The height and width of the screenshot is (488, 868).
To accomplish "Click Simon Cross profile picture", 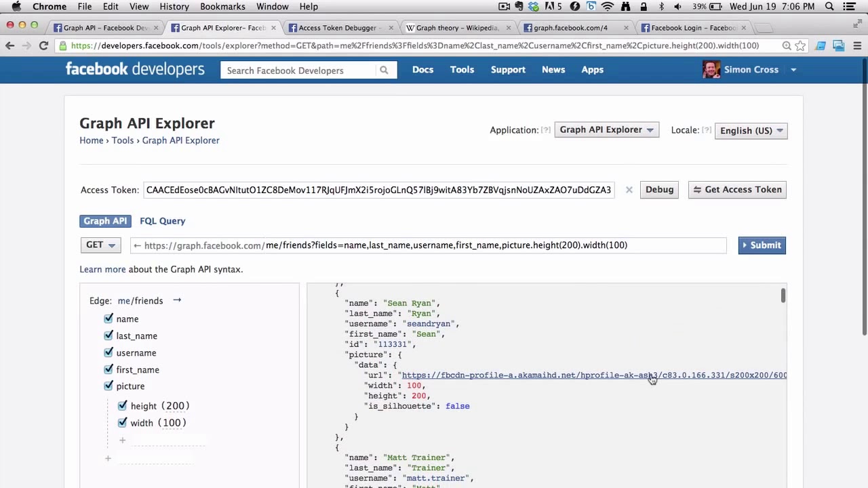I will click(x=711, y=70).
